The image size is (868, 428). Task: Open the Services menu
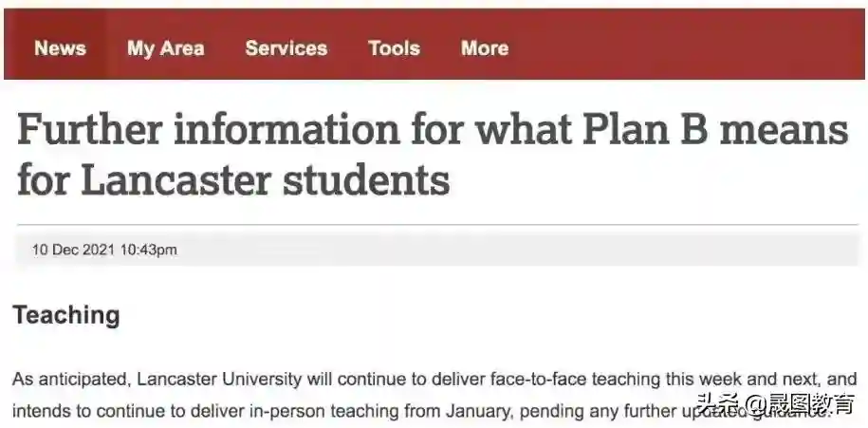286,48
